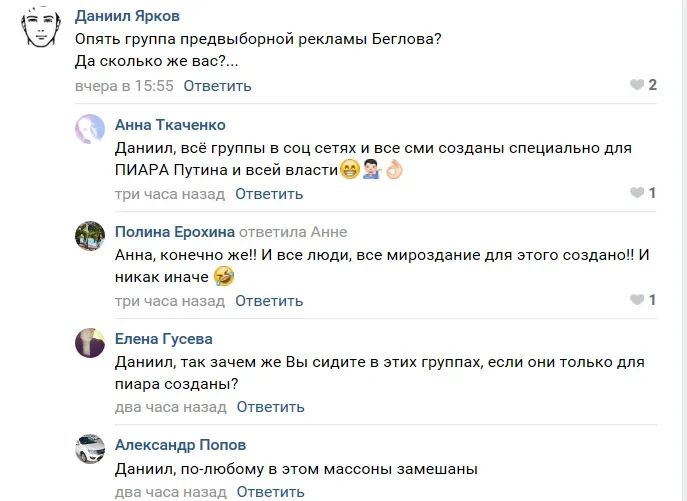Go to Анна Ткаченко's profile name
Viewport: 687px width, 501px height.
click(x=170, y=125)
